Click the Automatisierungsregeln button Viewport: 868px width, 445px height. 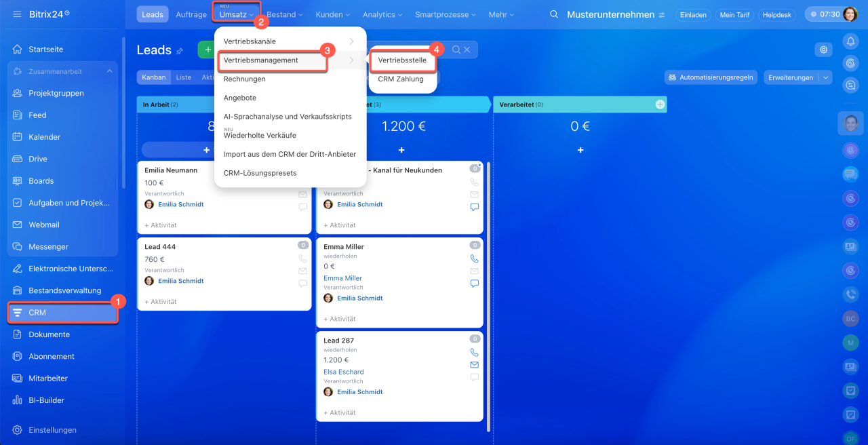pyautogui.click(x=710, y=77)
